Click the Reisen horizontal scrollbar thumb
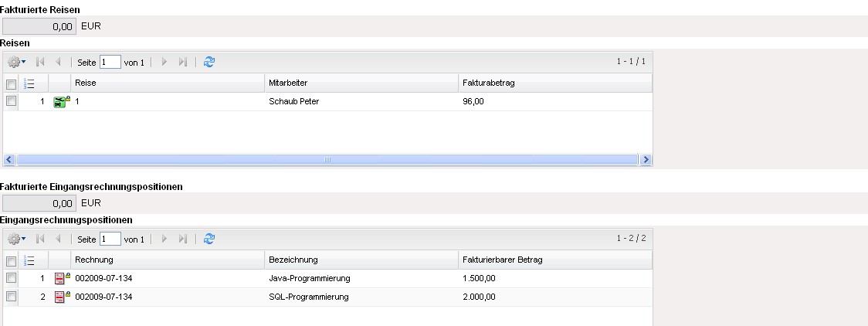The image size is (868, 326). pyautogui.click(x=327, y=160)
